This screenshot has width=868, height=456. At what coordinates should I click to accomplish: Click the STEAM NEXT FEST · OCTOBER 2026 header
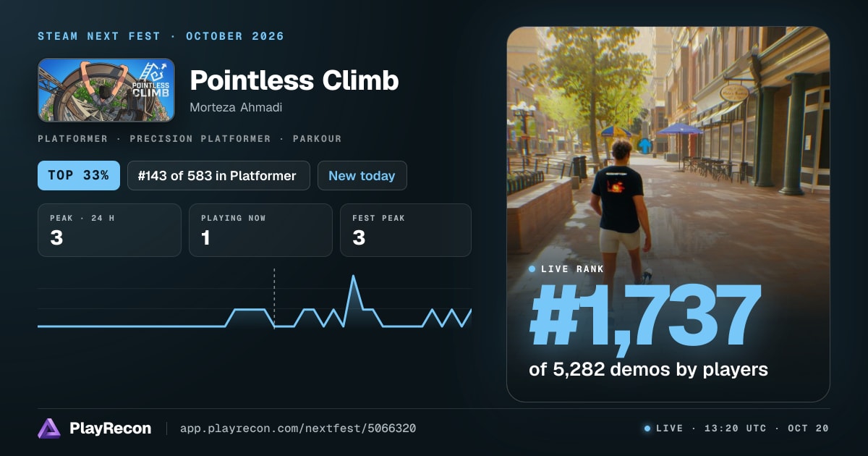161,36
